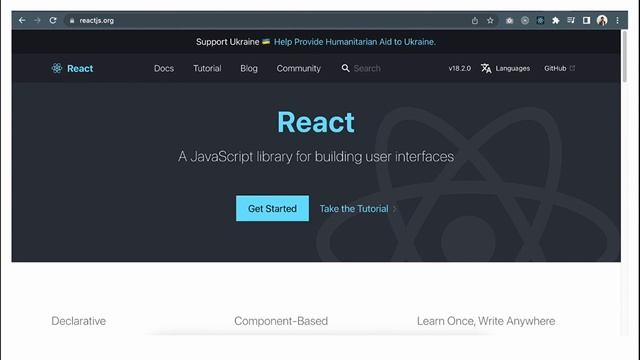Click the round gray extension icon
Screen dimensions: 640x360
pyautogui.click(x=525, y=20)
